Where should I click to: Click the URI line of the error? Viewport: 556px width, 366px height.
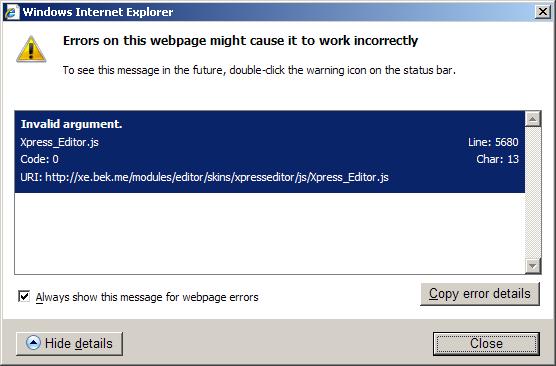(204, 177)
